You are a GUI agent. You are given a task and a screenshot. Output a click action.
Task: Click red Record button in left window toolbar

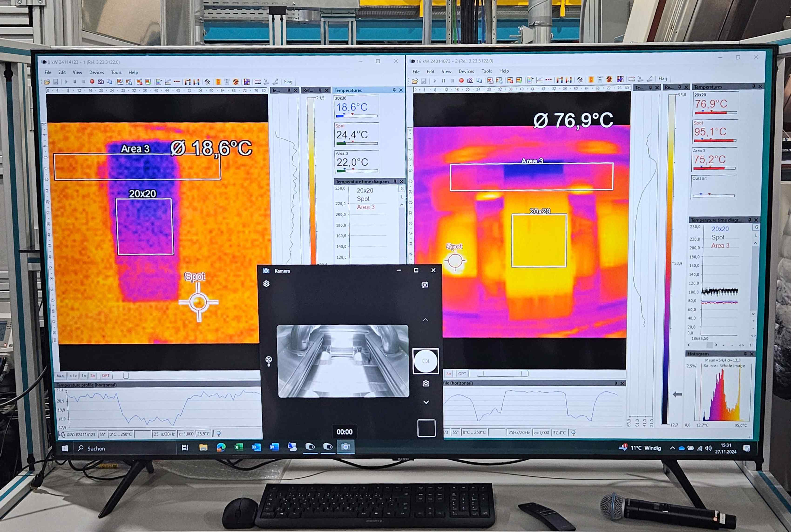point(92,82)
